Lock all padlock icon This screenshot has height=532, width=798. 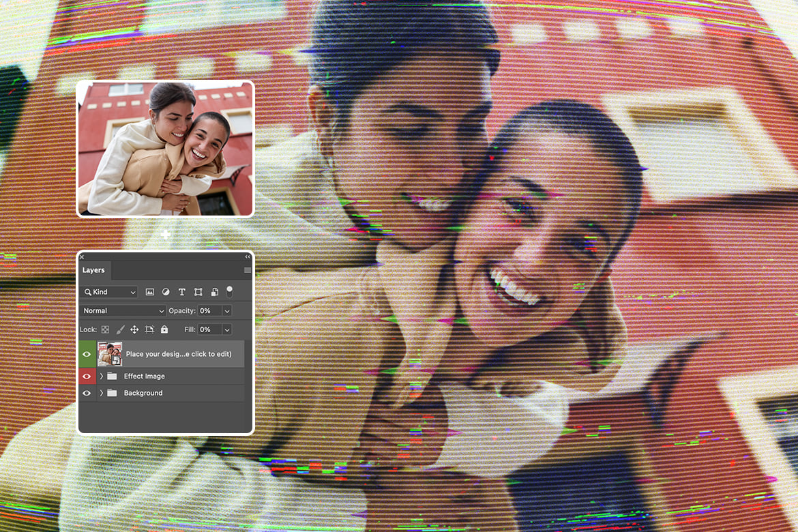pyautogui.click(x=164, y=329)
